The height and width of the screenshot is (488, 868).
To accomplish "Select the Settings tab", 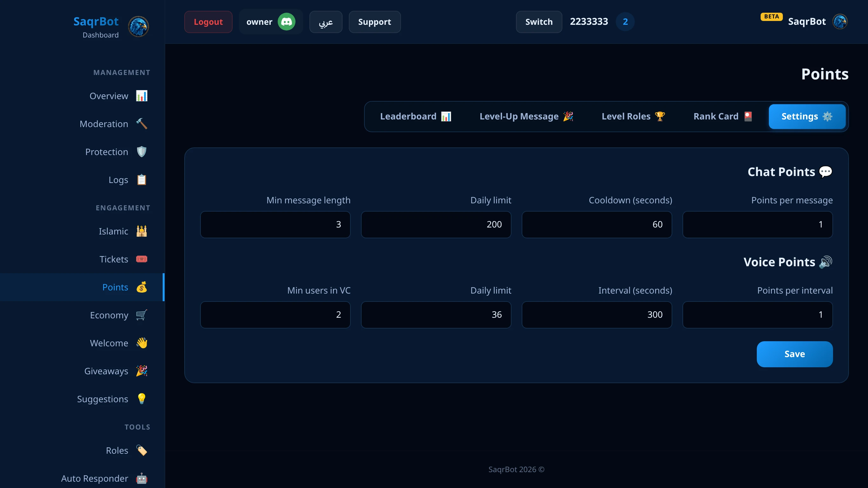I will (x=807, y=117).
